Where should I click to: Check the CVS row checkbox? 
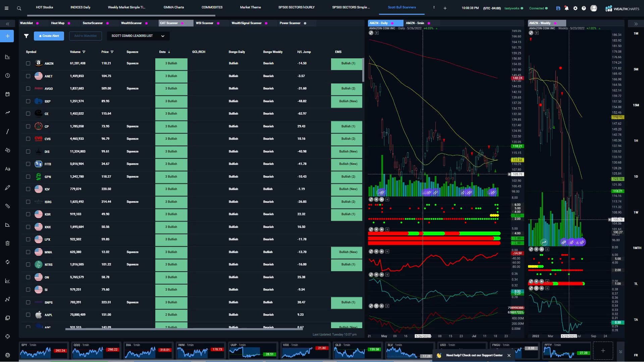click(28, 139)
